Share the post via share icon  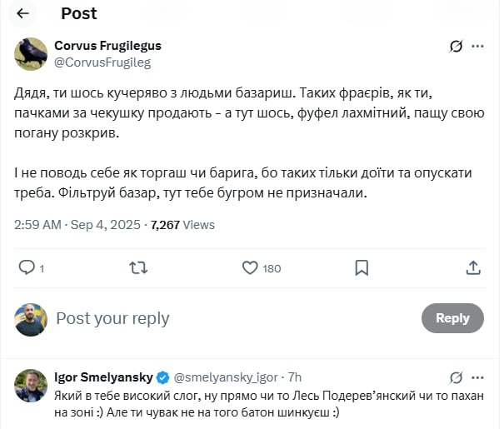[x=473, y=267]
